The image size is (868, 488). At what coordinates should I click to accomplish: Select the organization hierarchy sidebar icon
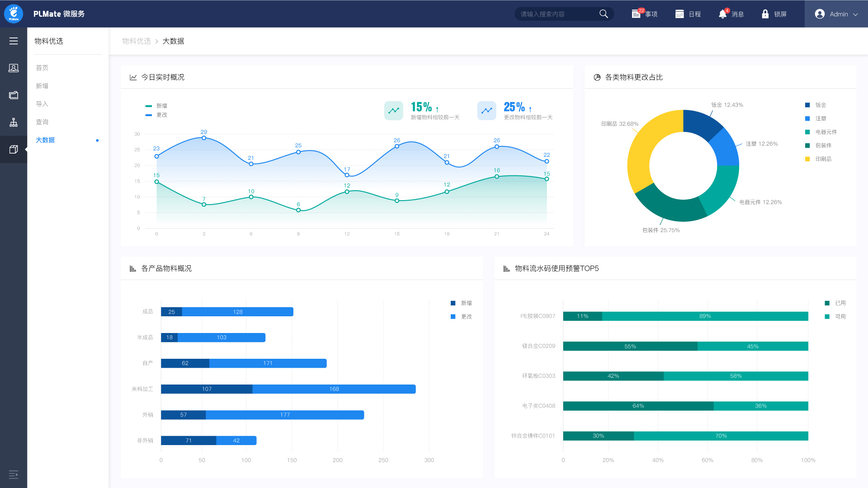point(14,122)
